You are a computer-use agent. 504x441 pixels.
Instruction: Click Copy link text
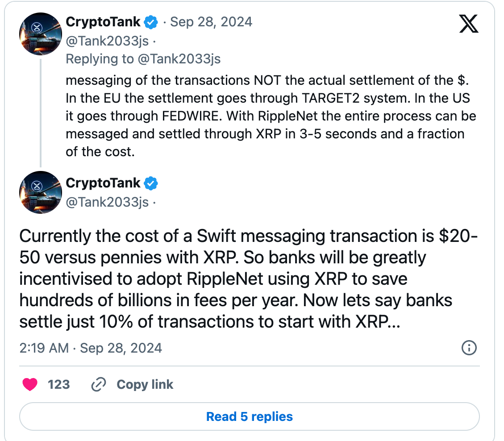coord(145,384)
